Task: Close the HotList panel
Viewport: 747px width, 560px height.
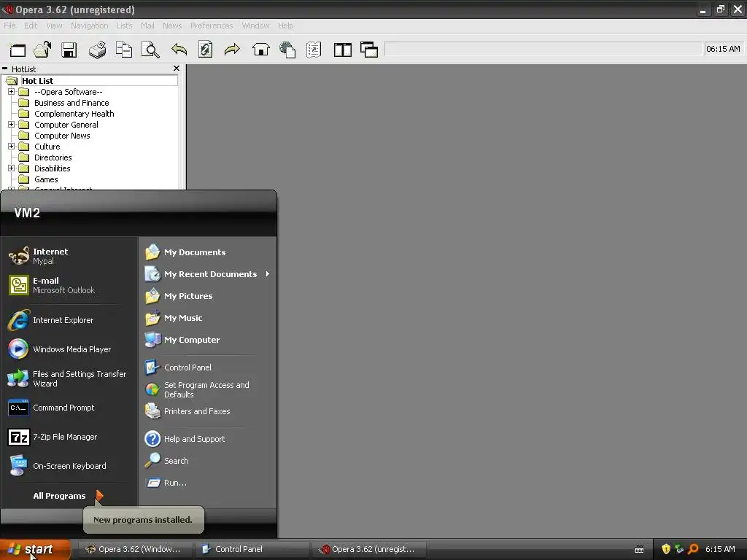Action: click(177, 69)
